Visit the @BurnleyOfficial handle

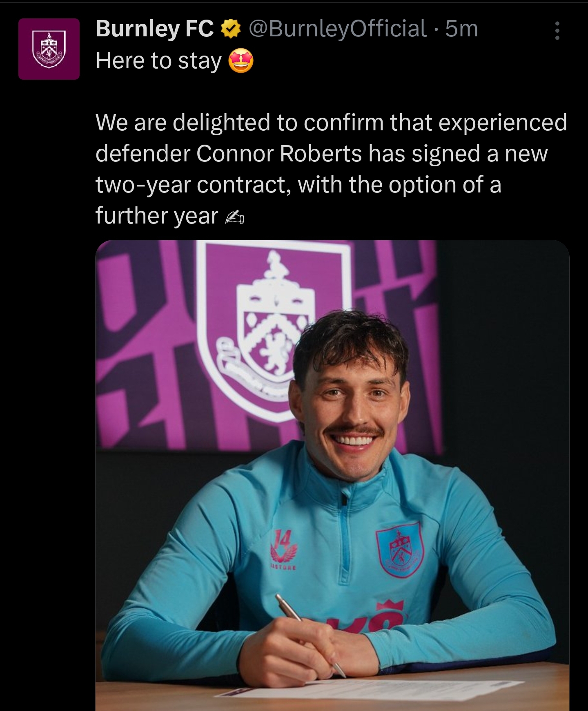[337, 29]
